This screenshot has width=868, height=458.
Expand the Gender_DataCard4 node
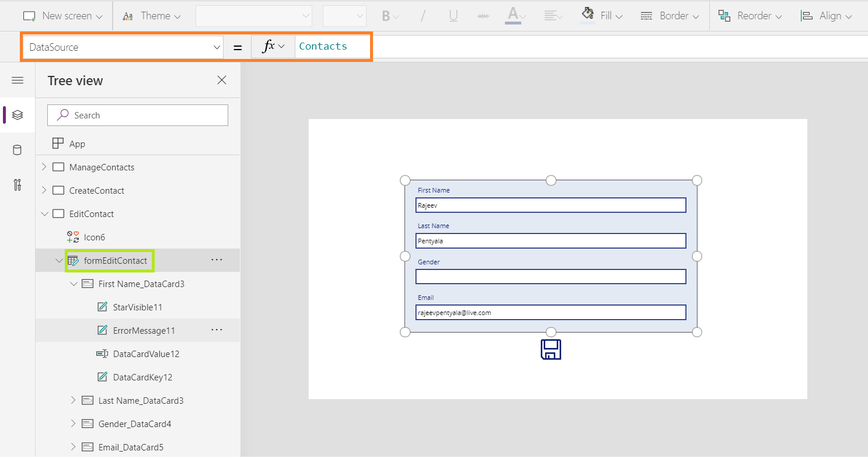pyautogui.click(x=73, y=424)
